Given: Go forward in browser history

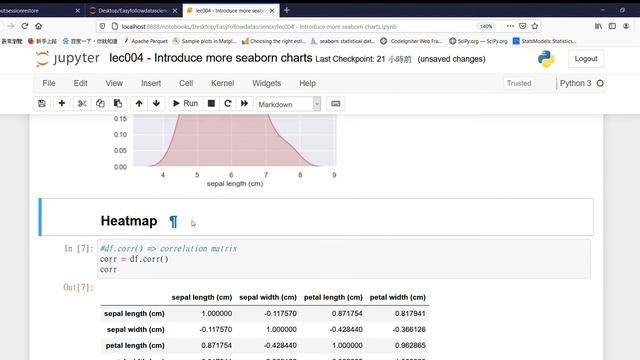Looking at the screenshot, I should pos(11,26).
